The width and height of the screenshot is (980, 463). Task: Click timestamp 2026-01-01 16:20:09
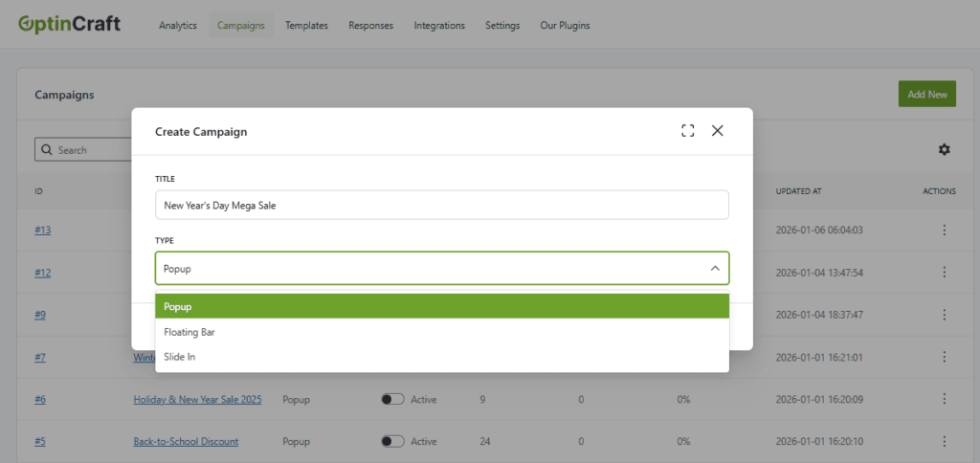(x=819, y=399)
